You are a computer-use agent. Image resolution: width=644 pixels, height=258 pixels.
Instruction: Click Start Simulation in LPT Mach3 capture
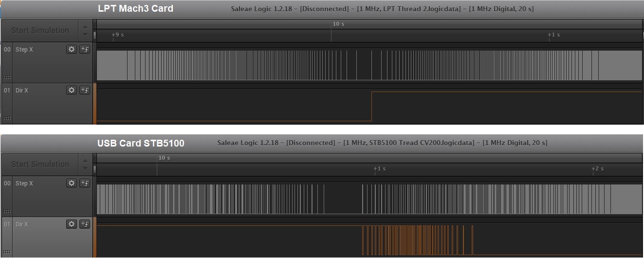click(40, 30)
